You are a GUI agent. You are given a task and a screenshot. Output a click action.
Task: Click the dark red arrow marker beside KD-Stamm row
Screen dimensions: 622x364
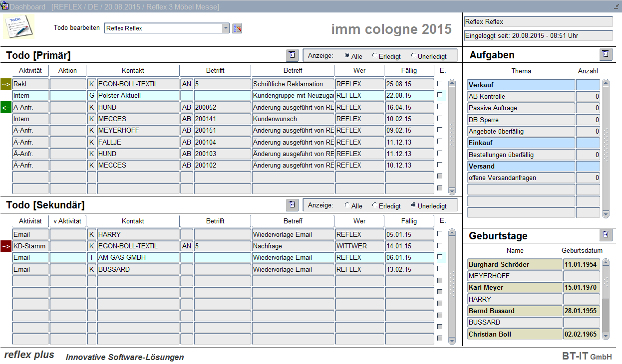[6, 246]
